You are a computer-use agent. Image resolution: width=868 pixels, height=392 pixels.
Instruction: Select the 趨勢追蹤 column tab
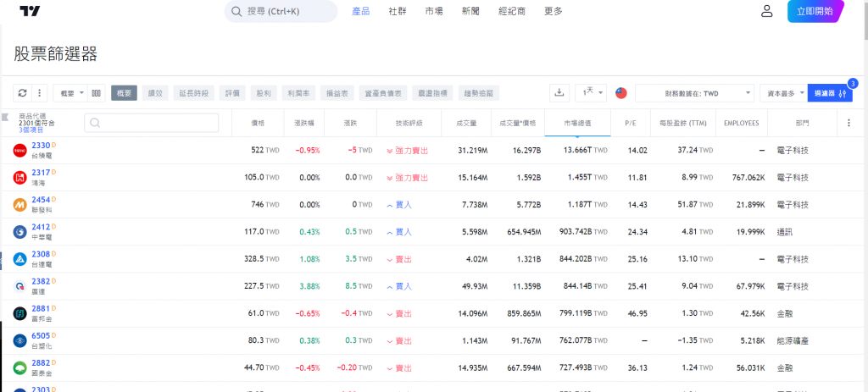[x=479, y=93]
